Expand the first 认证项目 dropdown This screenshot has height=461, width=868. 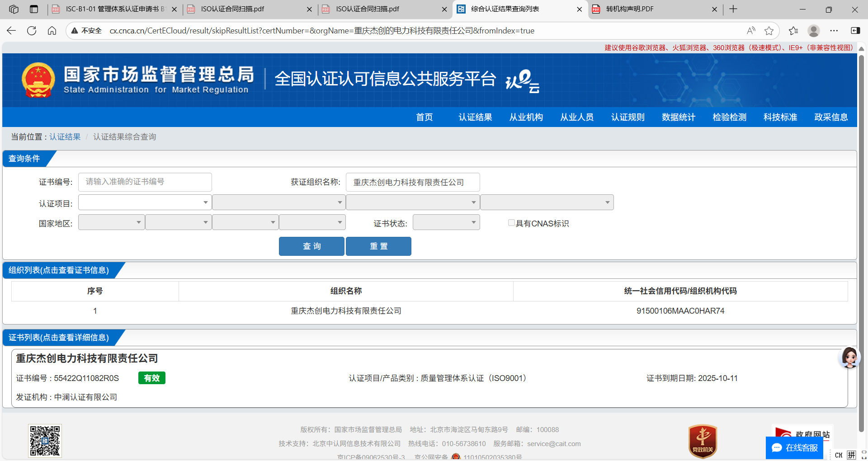145,202
